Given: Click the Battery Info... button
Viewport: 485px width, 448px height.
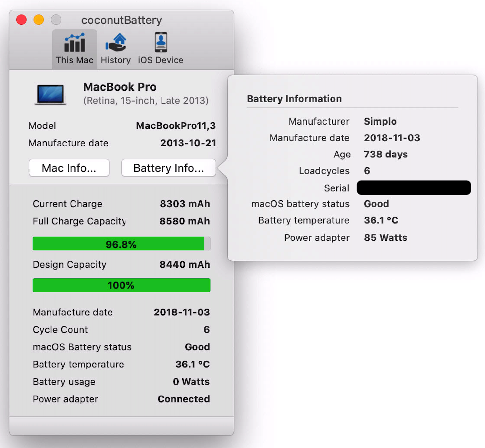Looking at the screenshot, I should coord(169,168).
